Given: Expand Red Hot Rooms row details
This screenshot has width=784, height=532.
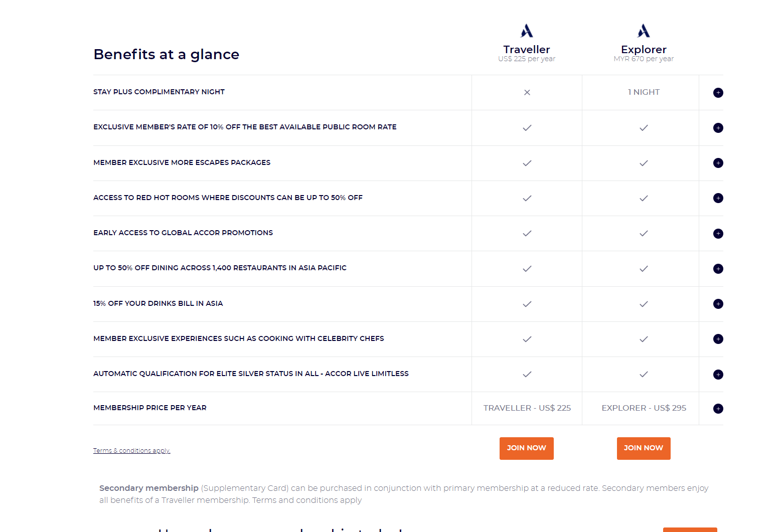Looking at the screenshot, I should (x=718, y=198).
